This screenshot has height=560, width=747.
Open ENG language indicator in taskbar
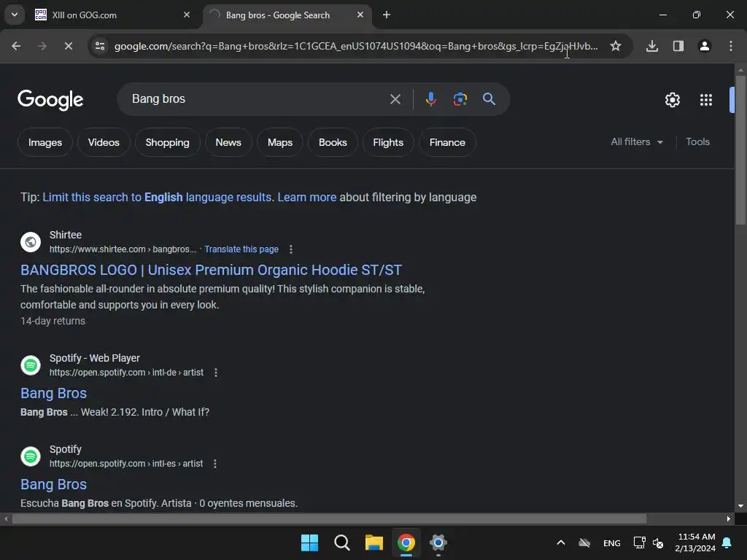click(x=612, y=543)
